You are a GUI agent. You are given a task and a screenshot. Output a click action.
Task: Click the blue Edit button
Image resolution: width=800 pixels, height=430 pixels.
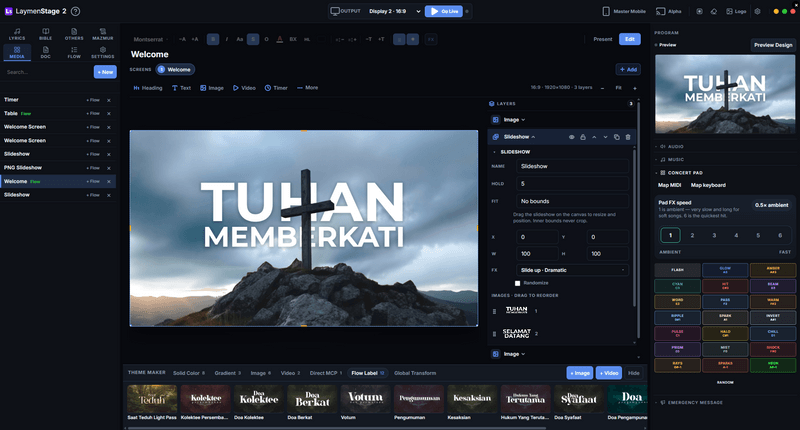[x=630, y=39]
